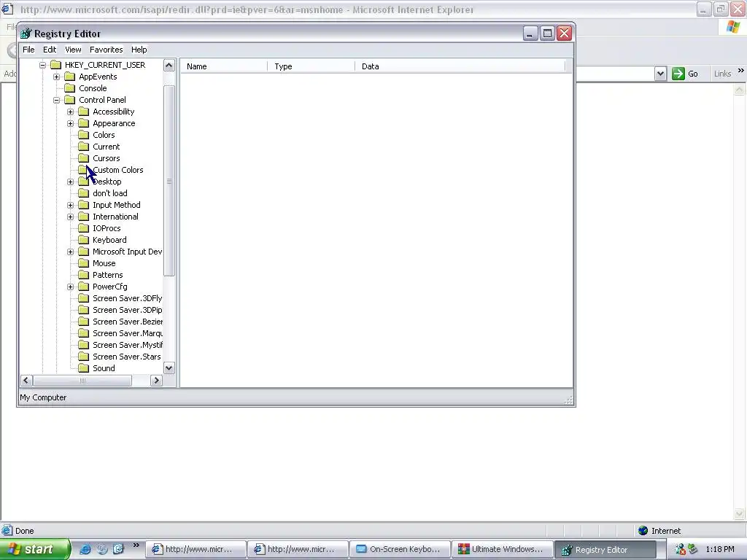Click the Screen Saver.Stars folder icon

click(83, 356)
